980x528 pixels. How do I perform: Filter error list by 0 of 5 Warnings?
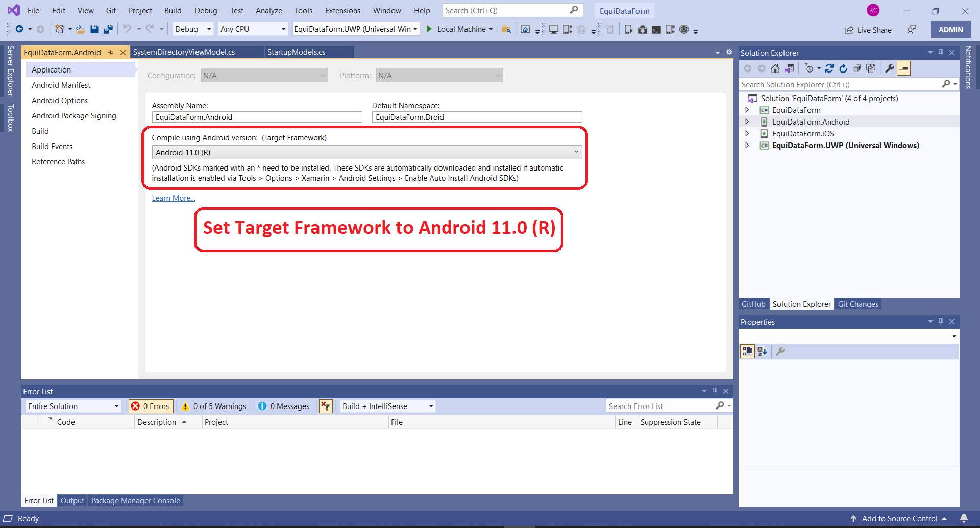pyautogui.click(x=213, y=406)
